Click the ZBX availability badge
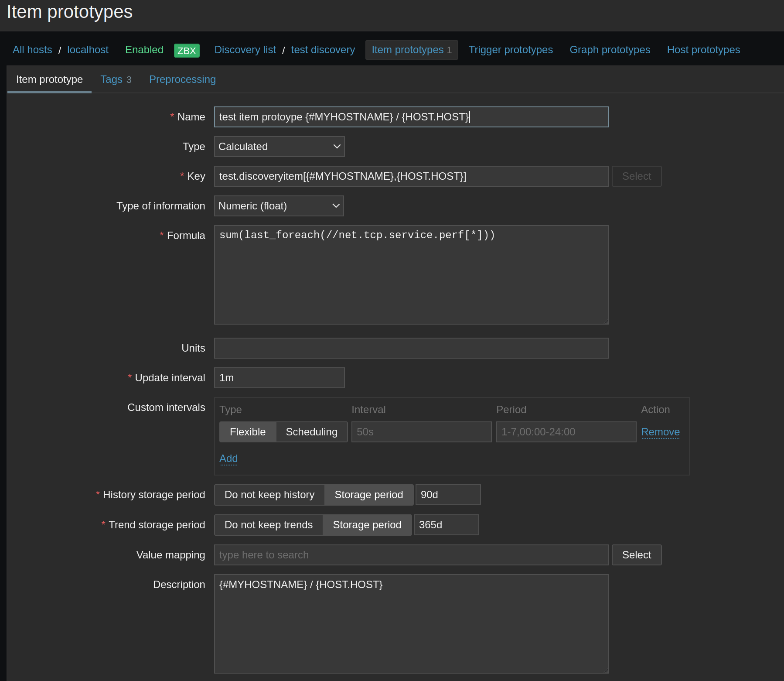 (187, 51)
